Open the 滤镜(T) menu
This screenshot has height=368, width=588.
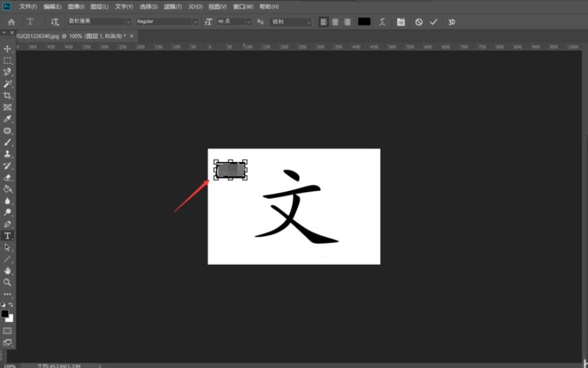coord(173,6)
